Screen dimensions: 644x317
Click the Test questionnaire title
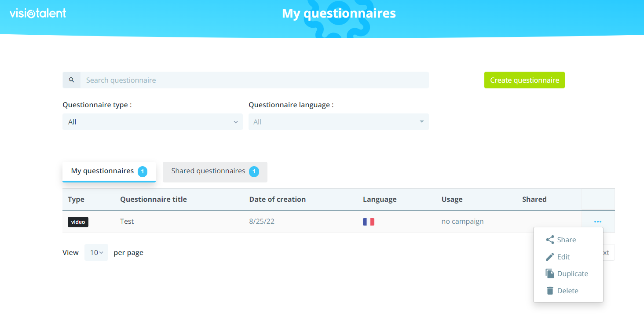click(127, 222)
